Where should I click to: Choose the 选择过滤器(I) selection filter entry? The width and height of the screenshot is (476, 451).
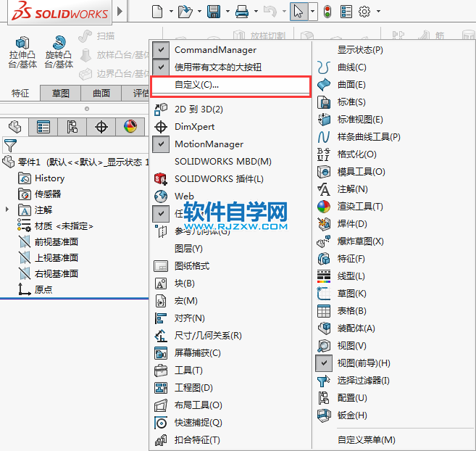point(393,381)
